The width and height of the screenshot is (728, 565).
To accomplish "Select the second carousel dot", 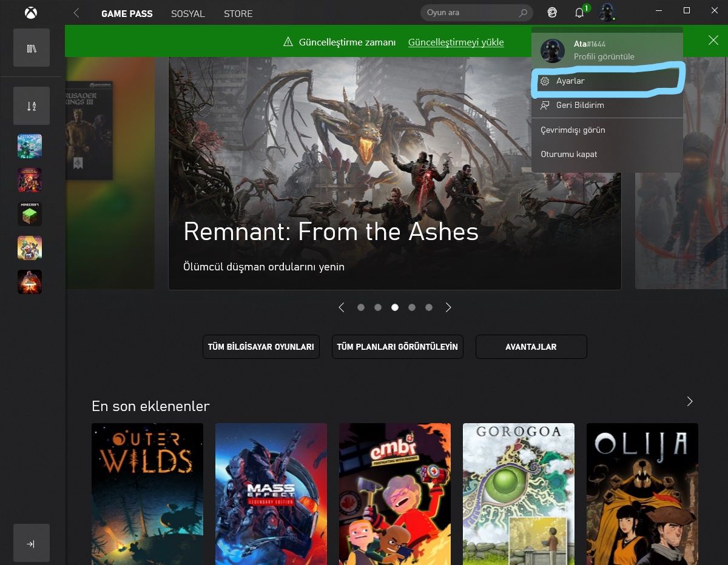I will pos(378,307).
